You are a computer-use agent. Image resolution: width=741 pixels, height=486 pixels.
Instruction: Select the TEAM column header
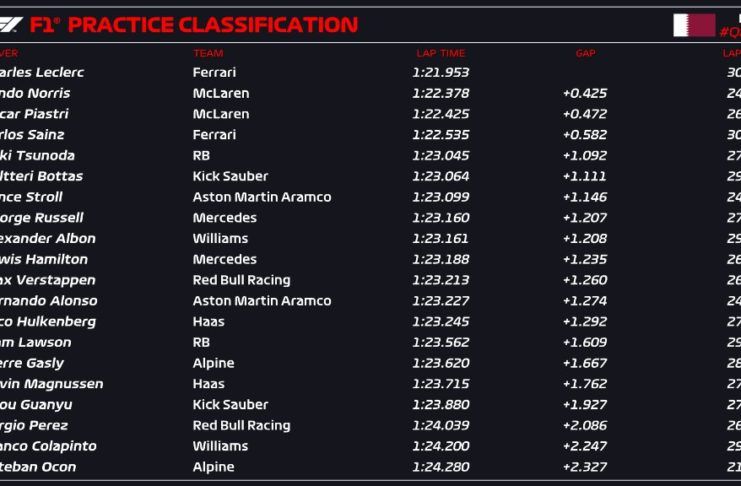click(208, 53)
